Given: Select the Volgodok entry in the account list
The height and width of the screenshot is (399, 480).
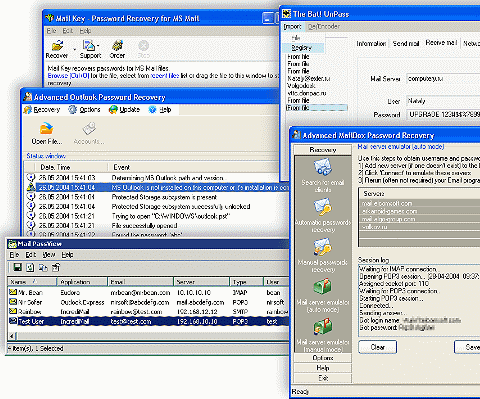Looking at the screenshot, I should pos(301,86).
